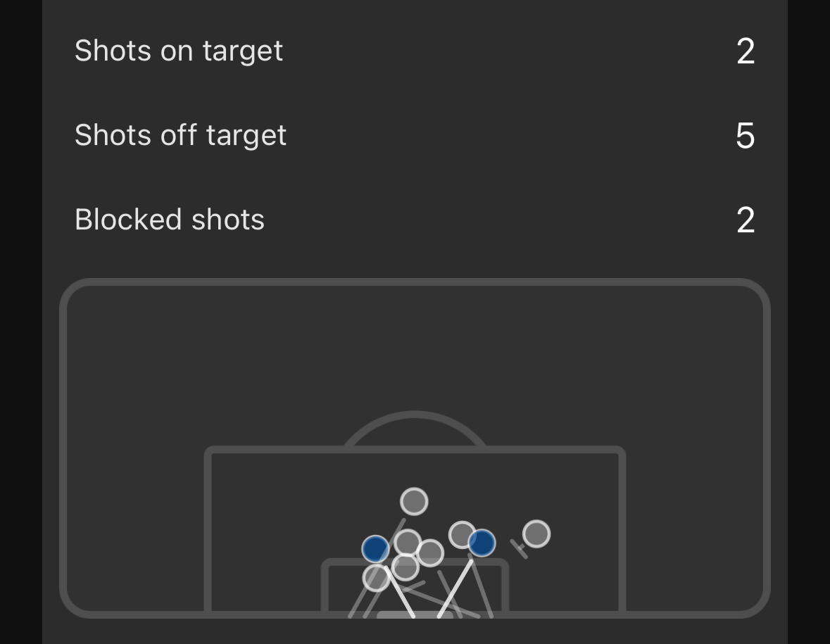Tap the Shots on target value 2
Image resolution: width=830 pixels, height=644 pixels.
pos(746,51)
